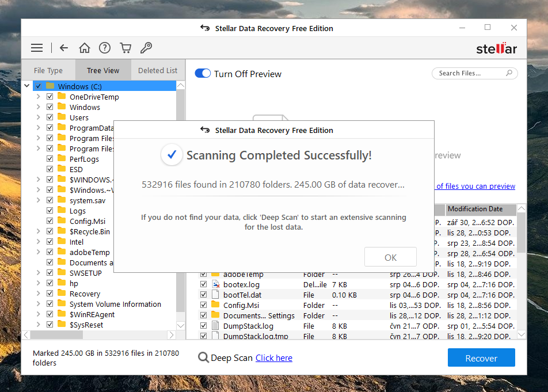Confirm the dialog with OK
Viewport: 548px width, 392px height.
pos(390,257)
